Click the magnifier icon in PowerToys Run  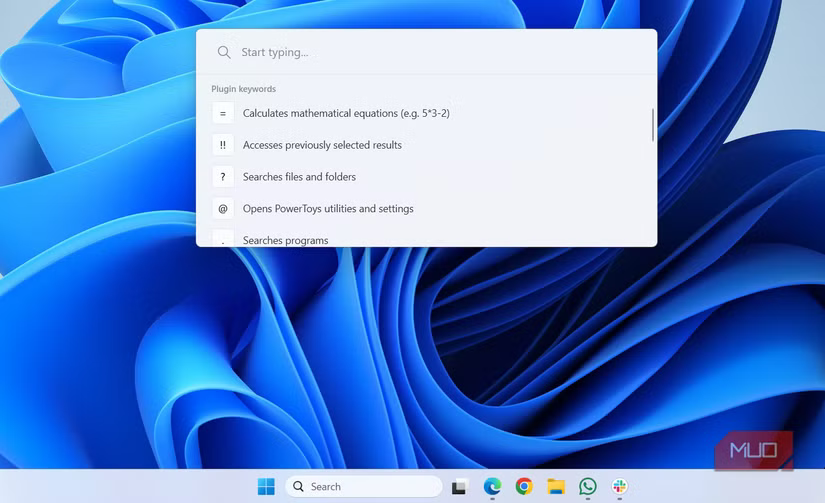(x=224, y=53)
